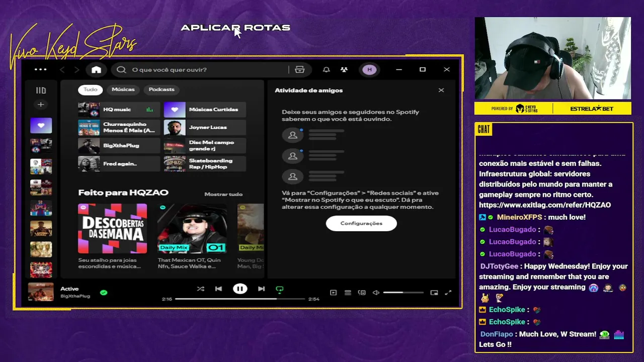Viewport: 644px width, 362px height.
Task: Select the Podcasts filter chip
Action: click(x=162, y=89)
